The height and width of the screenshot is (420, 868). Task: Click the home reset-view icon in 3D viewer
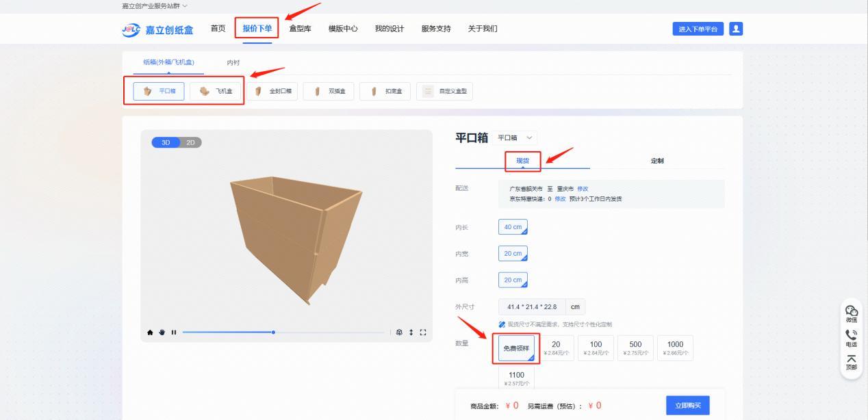[151, 332]
